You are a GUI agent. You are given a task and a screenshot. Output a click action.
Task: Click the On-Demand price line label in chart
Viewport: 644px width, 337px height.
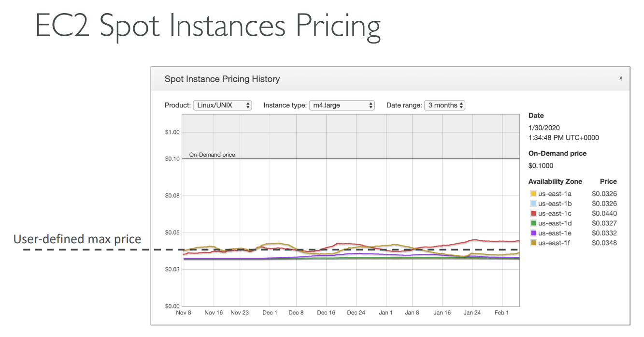(x=212, y=155)
